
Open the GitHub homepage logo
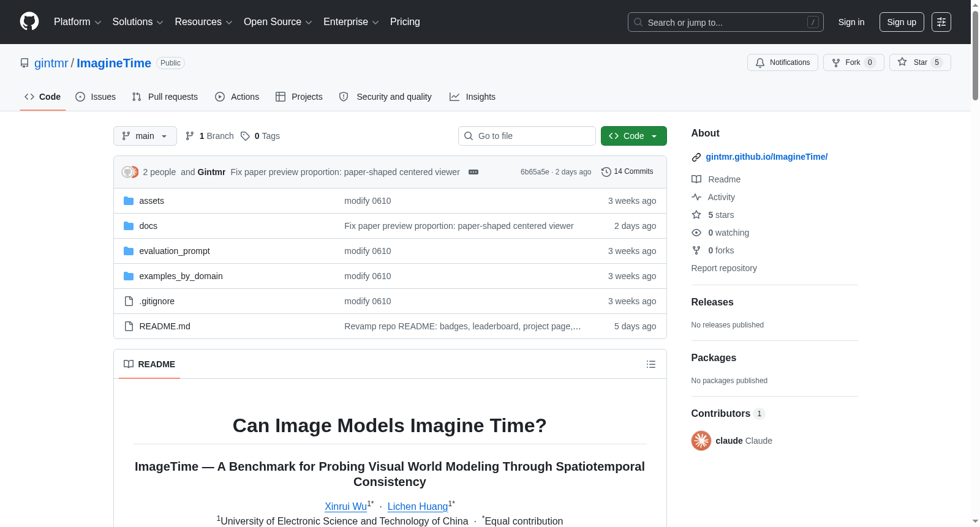29,21
